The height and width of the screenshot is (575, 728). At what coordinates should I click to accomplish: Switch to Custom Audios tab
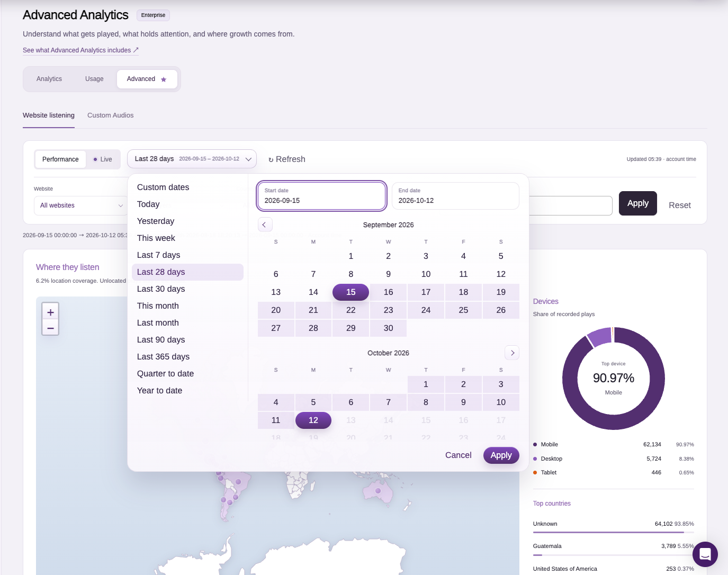[110, 115]
